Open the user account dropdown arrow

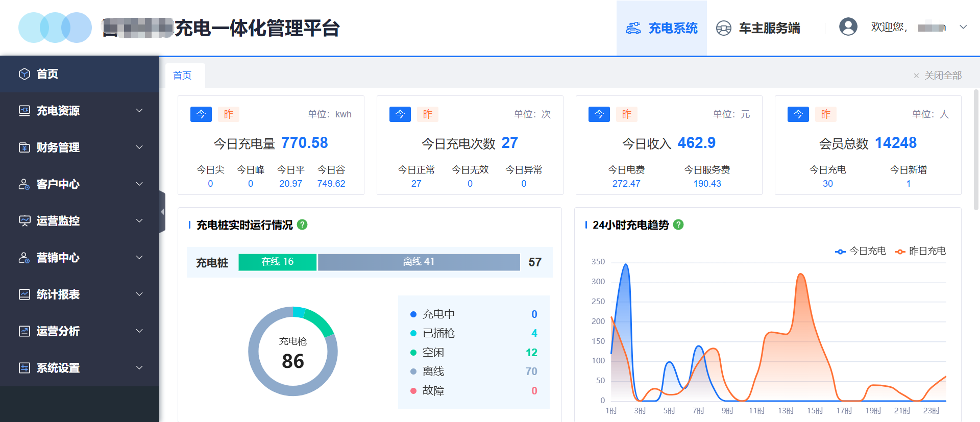[x=963, y=27]
